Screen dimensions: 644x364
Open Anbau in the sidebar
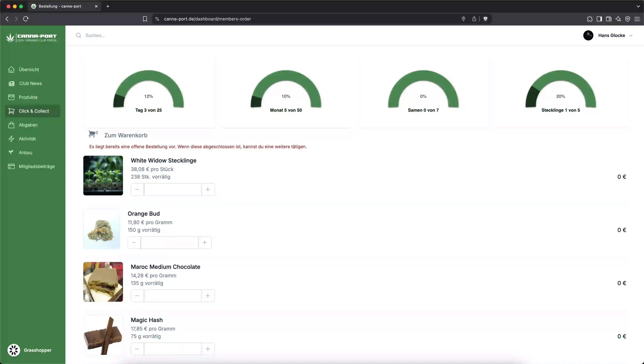click(x=33, y=153)
